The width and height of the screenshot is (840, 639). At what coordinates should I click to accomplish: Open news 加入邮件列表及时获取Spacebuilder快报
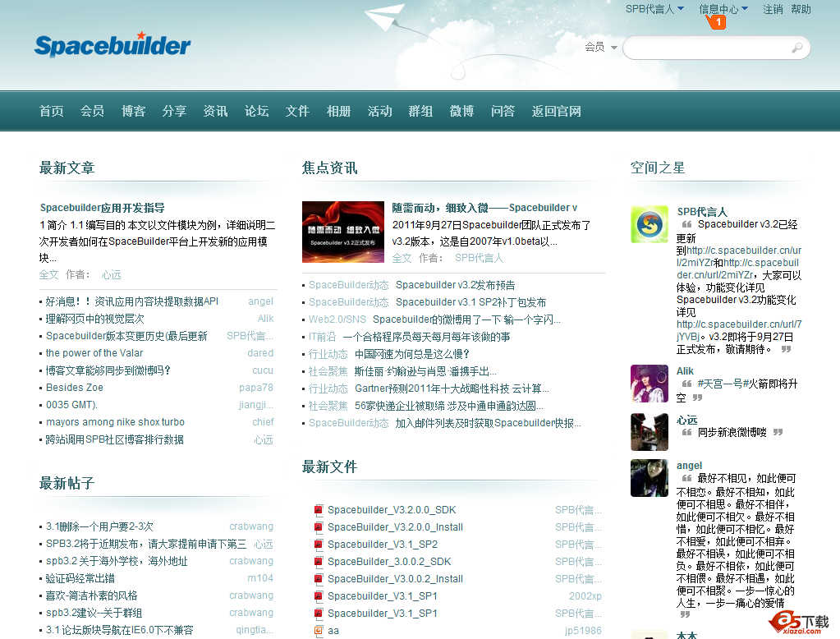tap(488, 423)
